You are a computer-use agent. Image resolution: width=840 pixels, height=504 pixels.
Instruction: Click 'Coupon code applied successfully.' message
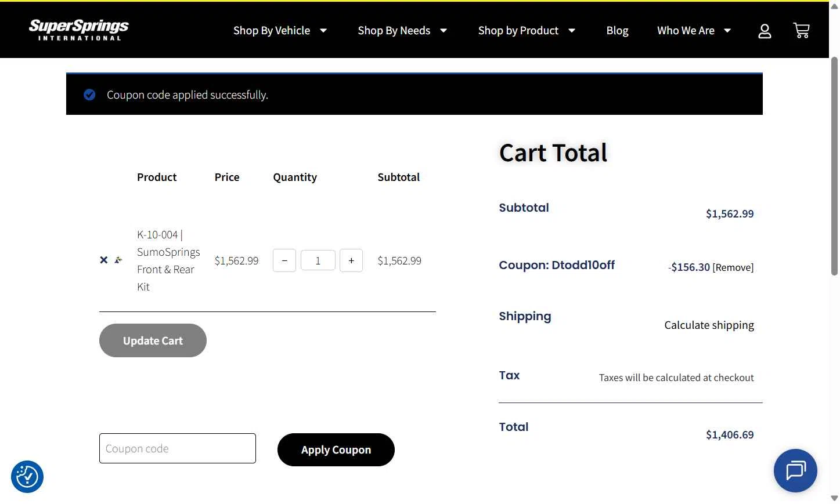188,95
